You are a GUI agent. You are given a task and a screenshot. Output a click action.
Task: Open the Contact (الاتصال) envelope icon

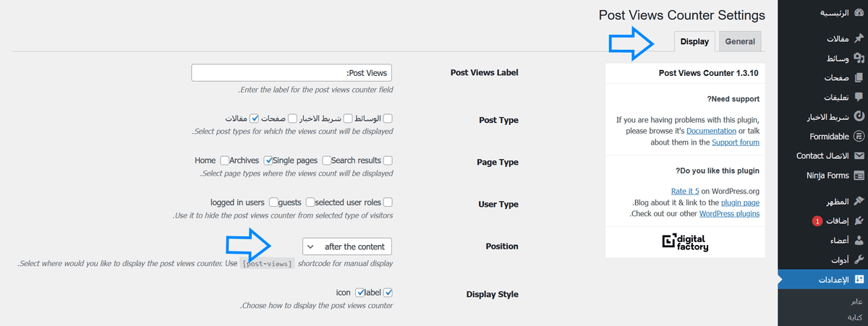tap(859, 155)
